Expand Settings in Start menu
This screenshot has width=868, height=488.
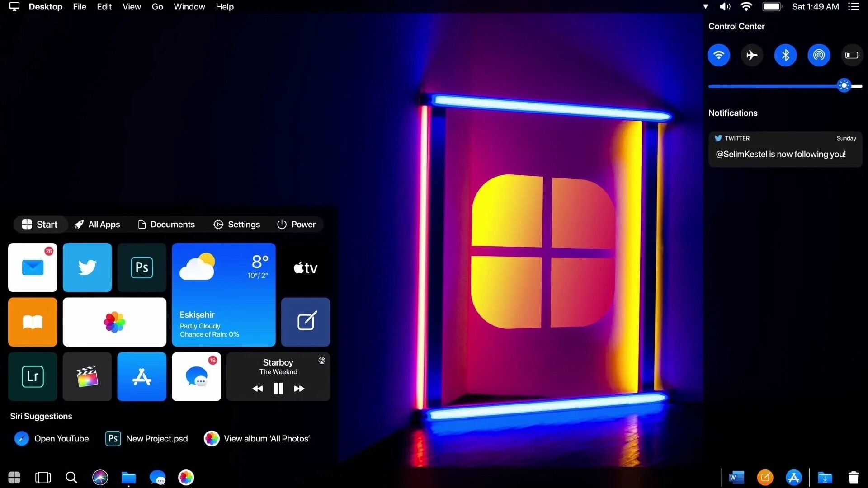pyautogui.click(x=237, y=224)
